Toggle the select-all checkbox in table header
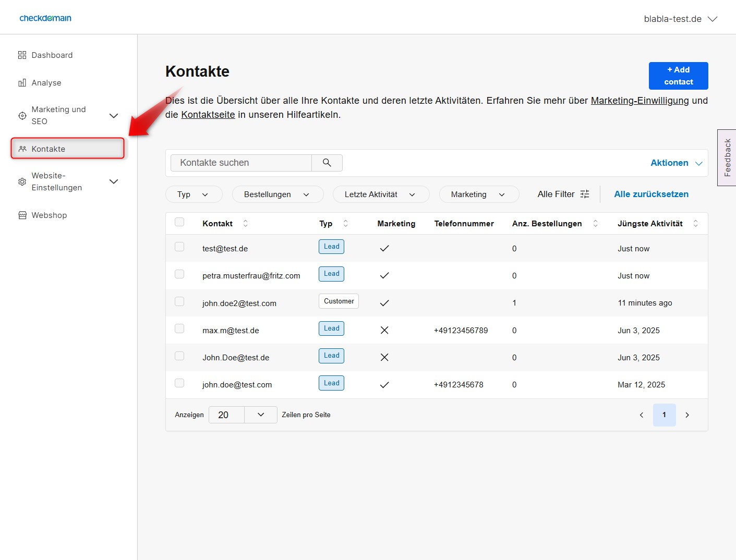Image resolution: width=736 pixels, height=560 pixels. click(x=179, y=222)
